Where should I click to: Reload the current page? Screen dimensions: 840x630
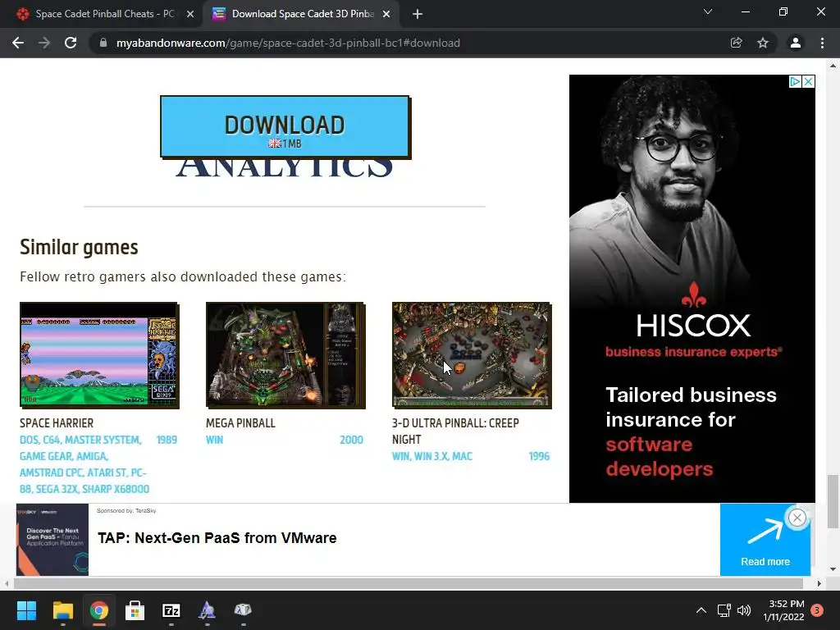[x=71, y=43]
